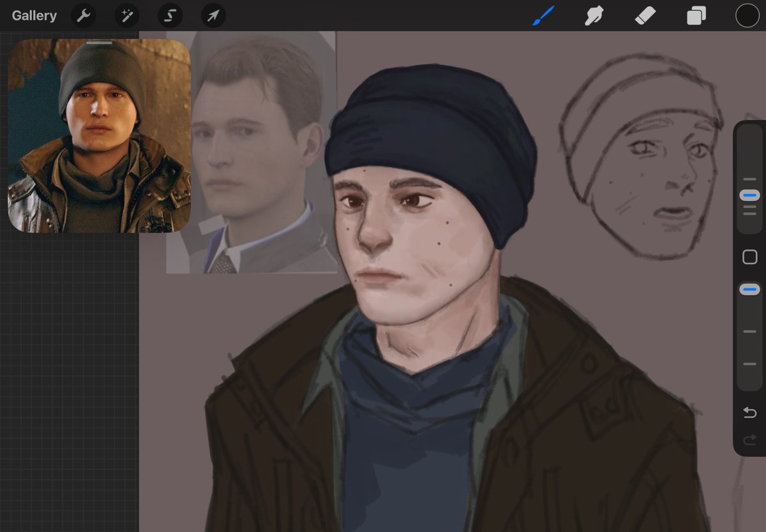Select the Smudge tool
Screen dimensions: 766x532
[x=594, y=15]
